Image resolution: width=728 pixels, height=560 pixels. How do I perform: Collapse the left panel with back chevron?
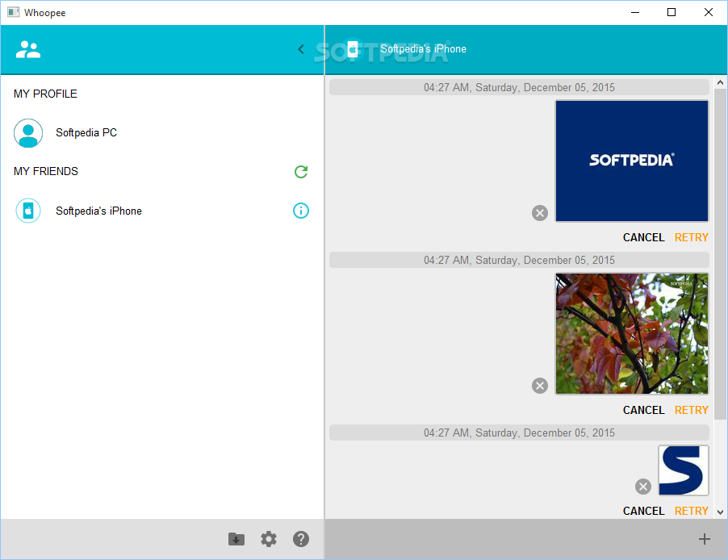301,49
